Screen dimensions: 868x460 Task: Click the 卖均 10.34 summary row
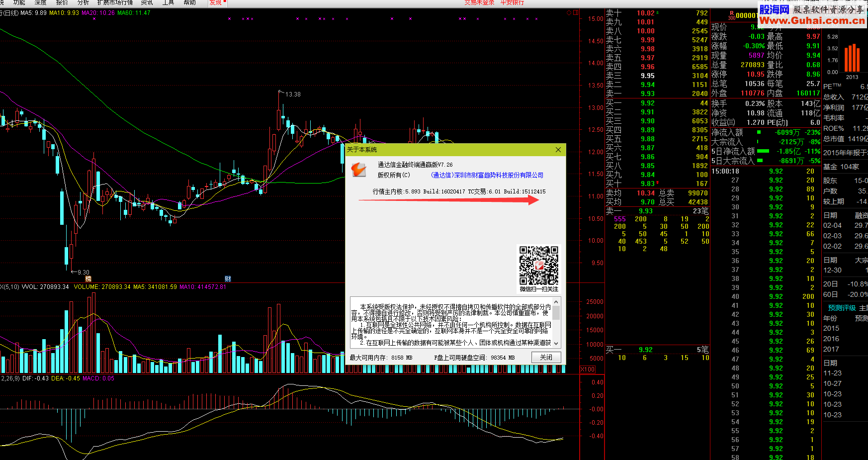pyautogui.click(x=630, y=193)
